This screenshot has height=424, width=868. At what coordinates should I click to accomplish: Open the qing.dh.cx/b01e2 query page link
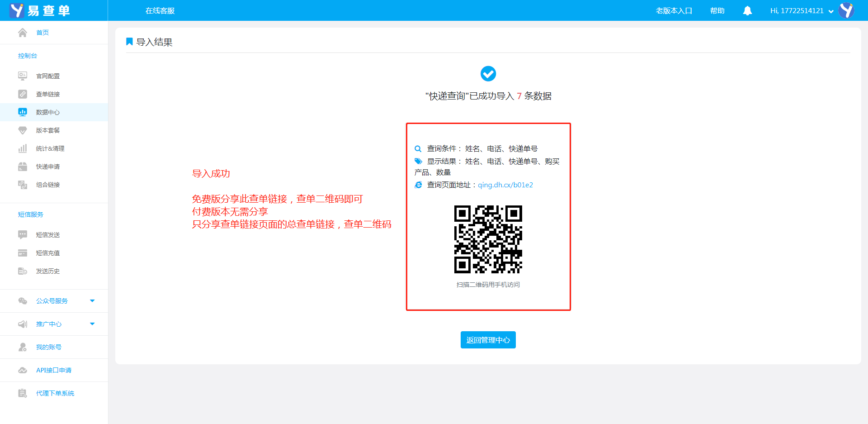[505, 185]
